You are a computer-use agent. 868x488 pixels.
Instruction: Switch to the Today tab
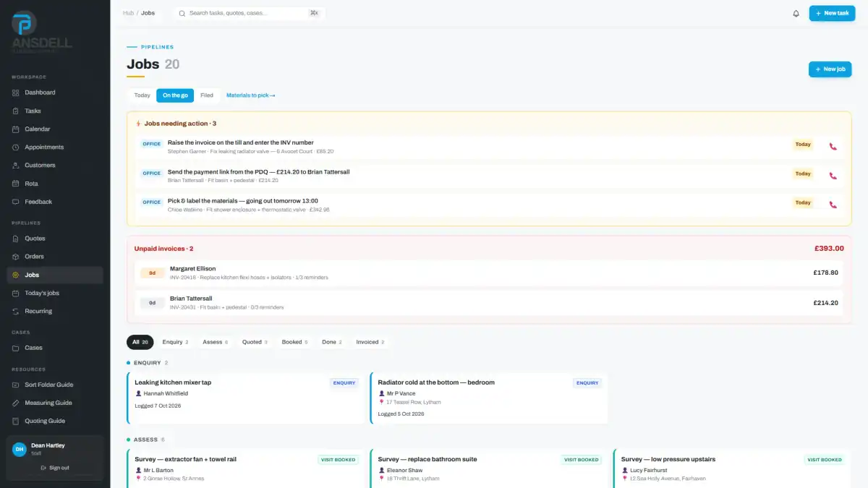(x=142, y=95)
